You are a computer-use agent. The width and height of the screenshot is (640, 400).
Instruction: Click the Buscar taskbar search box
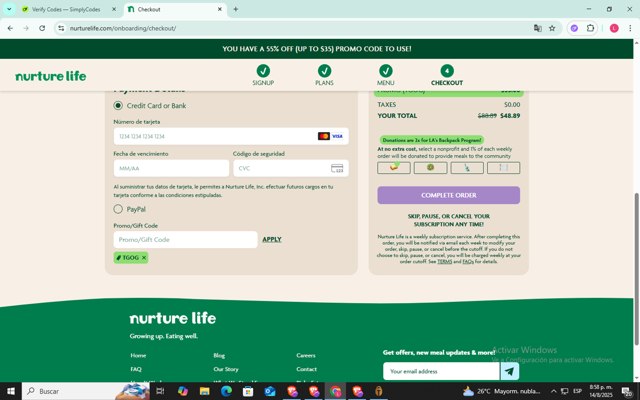point(86,391)
